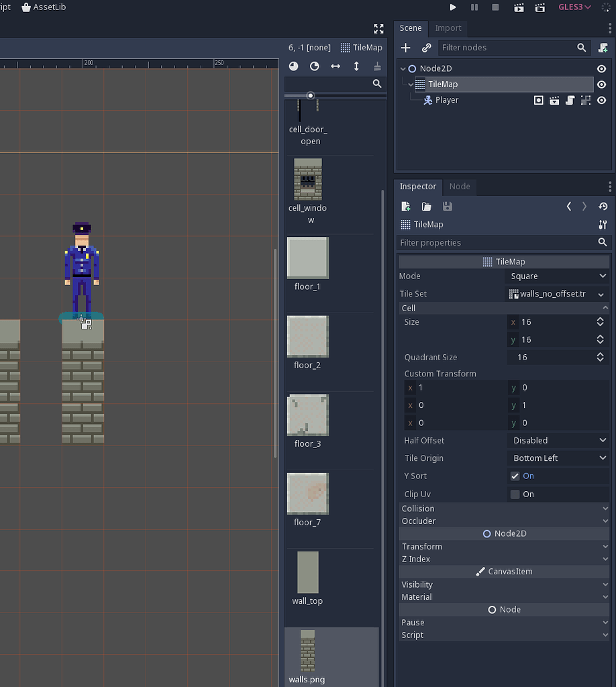The height and width of the screenshot is (687, 616).
Task: Select the flip horizontal tile tool
Action: pos(336,66)
